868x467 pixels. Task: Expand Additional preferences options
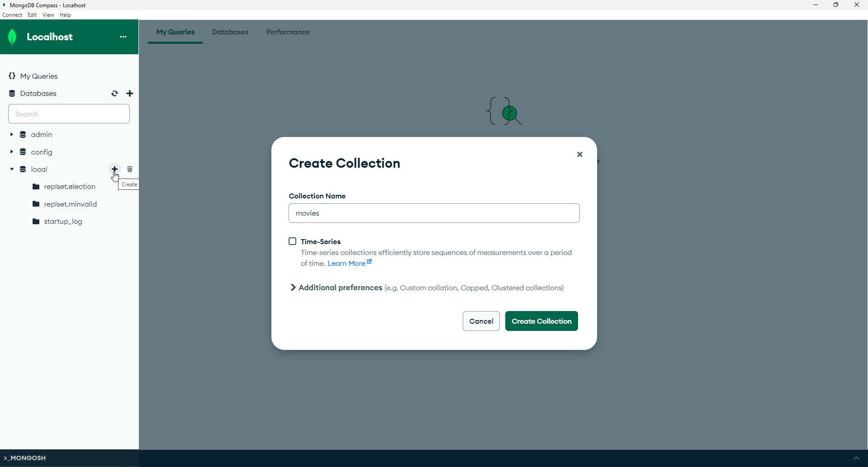[293, 288]
